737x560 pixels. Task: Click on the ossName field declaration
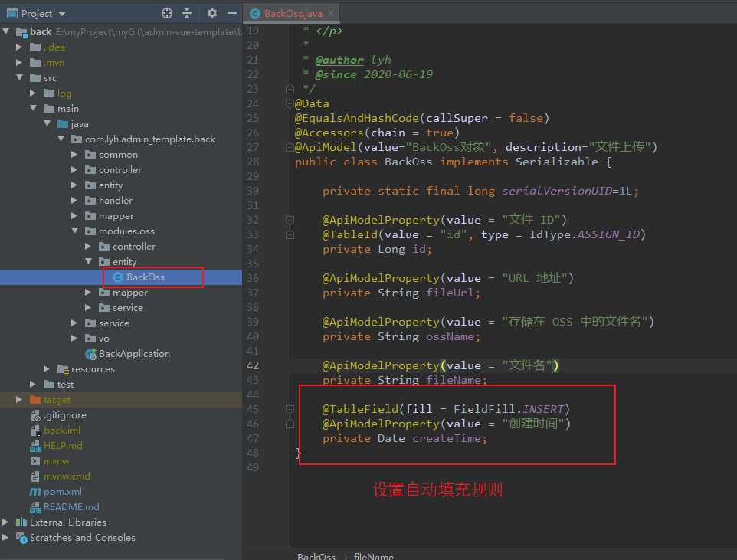point(401,336)
